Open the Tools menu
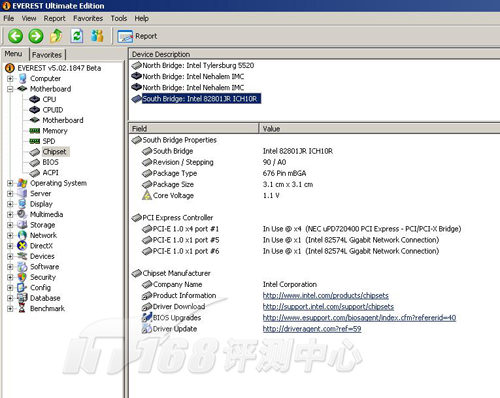Image resolution: width=500 pixels, height=398 pixels. click(x=119, y=18)
